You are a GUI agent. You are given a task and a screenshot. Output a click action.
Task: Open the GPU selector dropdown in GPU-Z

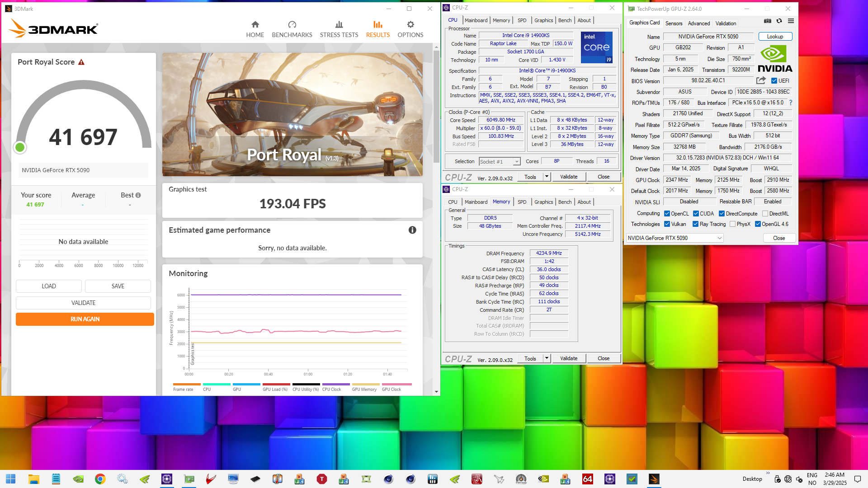click(x=675, y=238)
